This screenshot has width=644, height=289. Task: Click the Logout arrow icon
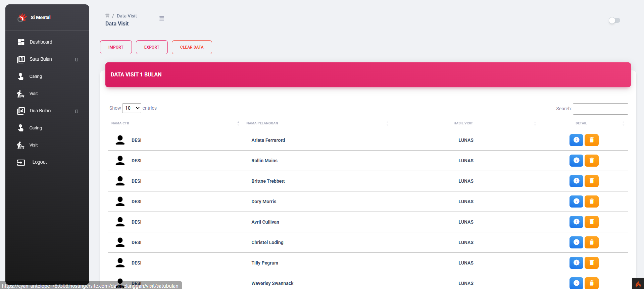pyautogui.click(x=21, y=162)
